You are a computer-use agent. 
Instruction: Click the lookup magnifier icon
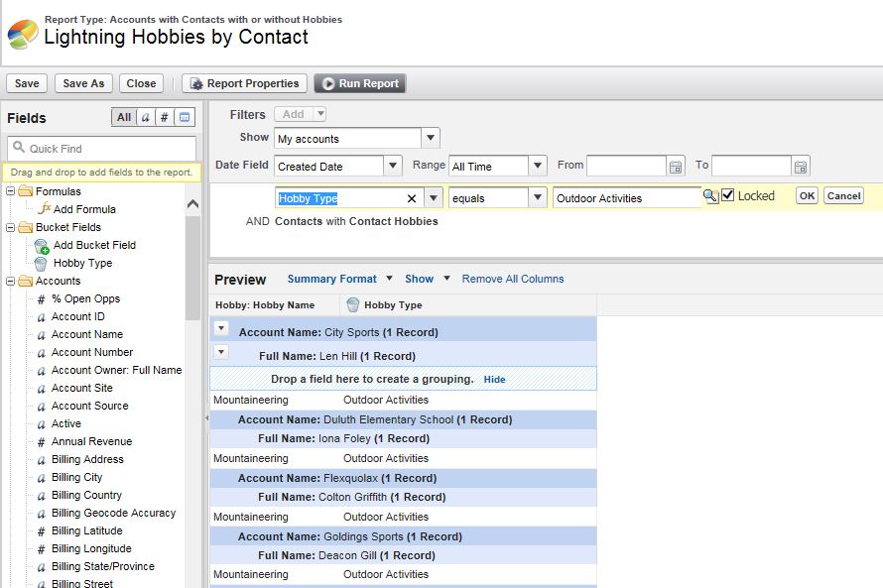click(x=710, y=195)
